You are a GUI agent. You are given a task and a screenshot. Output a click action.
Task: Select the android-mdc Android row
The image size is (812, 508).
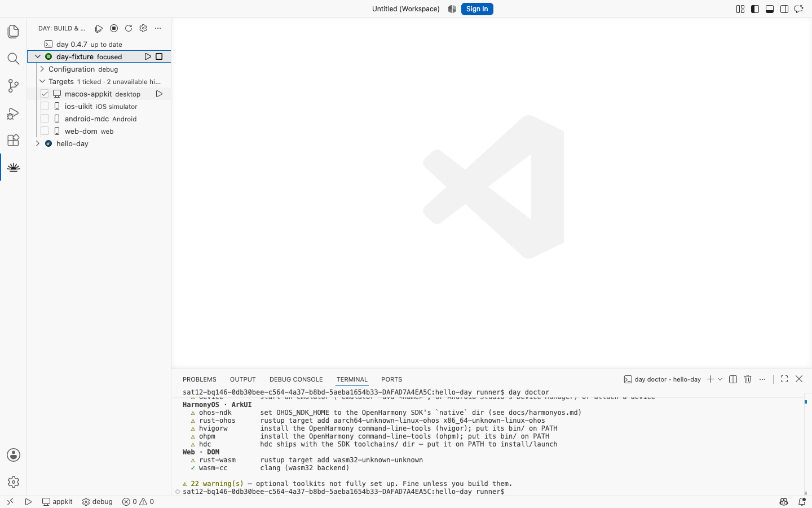click(99, 119)
